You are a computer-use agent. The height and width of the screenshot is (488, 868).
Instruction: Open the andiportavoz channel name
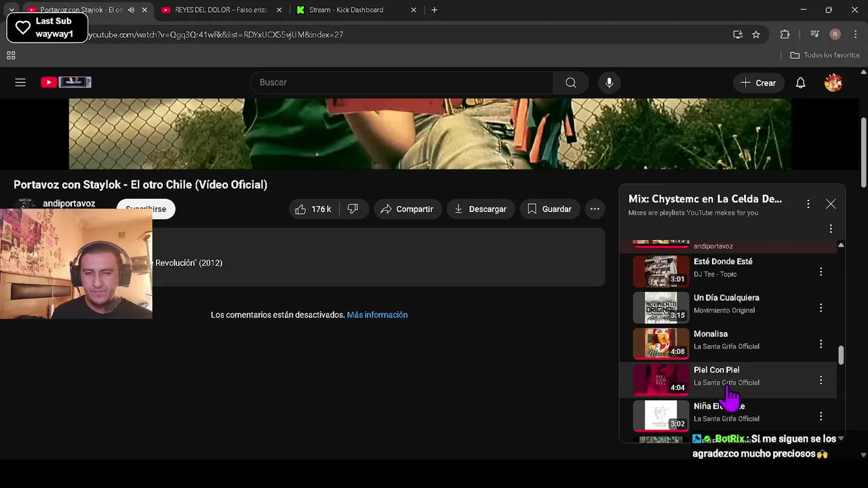[x=69, y=203]
